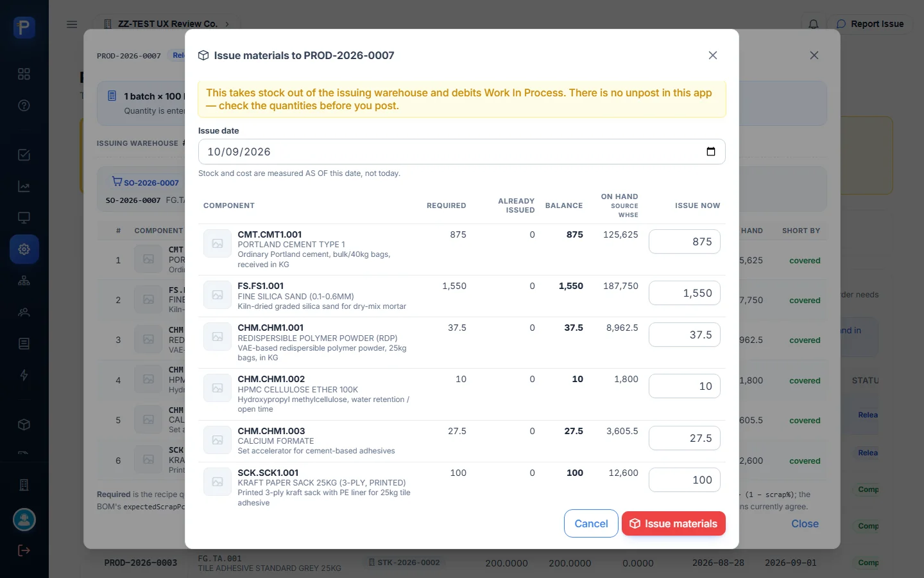Open the monitor screen icon in sidebar

[x=24, y=218]
